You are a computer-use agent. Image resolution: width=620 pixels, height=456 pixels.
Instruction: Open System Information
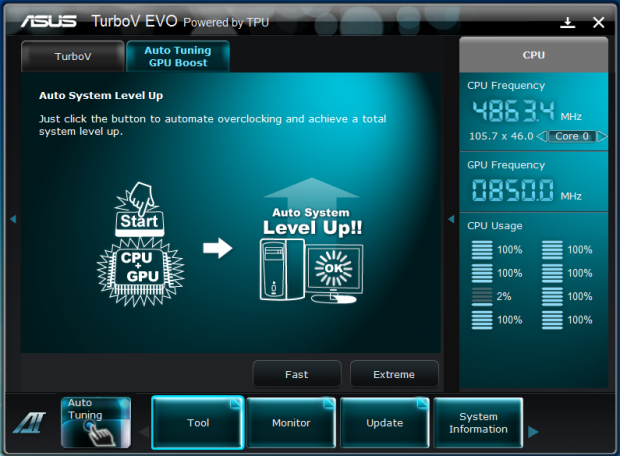pyautogui.click(x=478, y=423)
